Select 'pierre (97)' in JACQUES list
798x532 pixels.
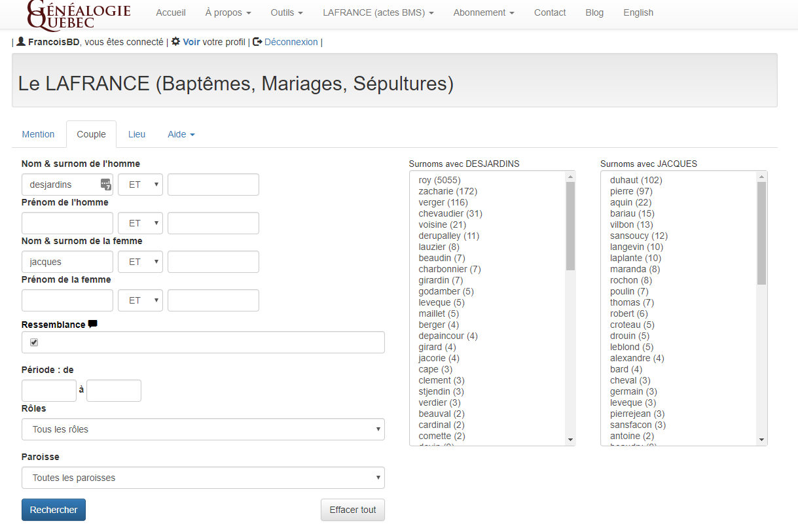click(x=631, y=191)
